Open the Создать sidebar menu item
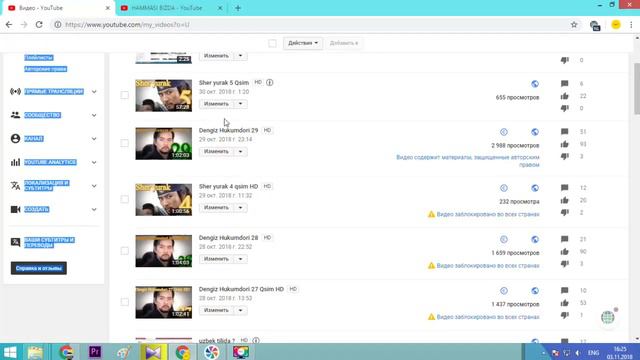The height and width of the screenshot is (360, 640). pyautogui.click(x=37, y=209)
